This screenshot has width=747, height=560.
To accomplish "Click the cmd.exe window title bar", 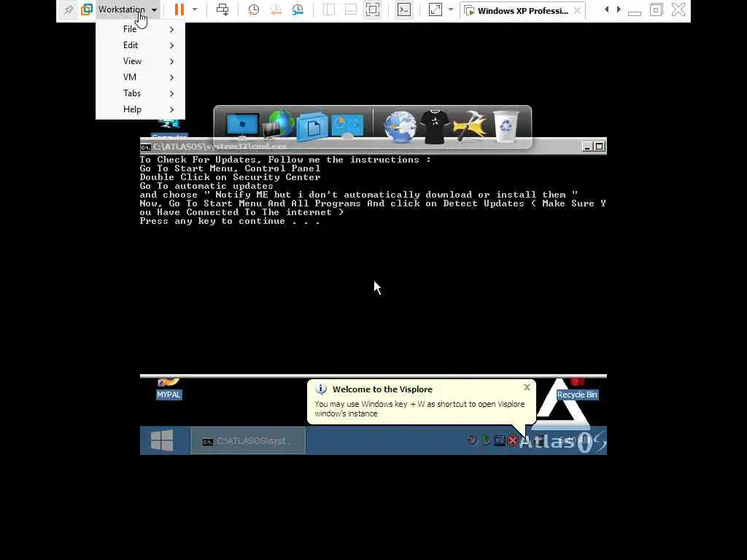I will pos(373,147).
